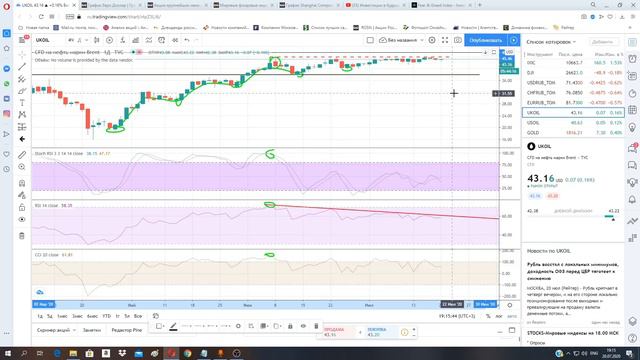The image size is (640, 360).
Task: Switch to the 'Редактор Pine' tab
Action: click(x=127, y=330)
